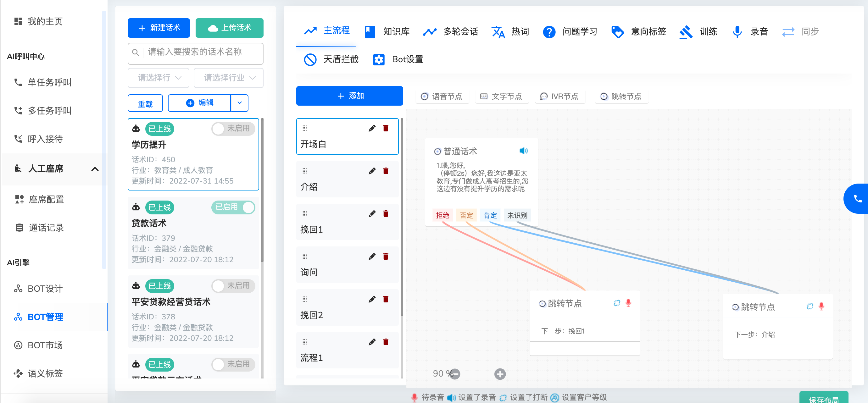Click microphone icon on 介绍 jump node
The width and height of the screenshot is (868, 403).
tap(821, 306)
